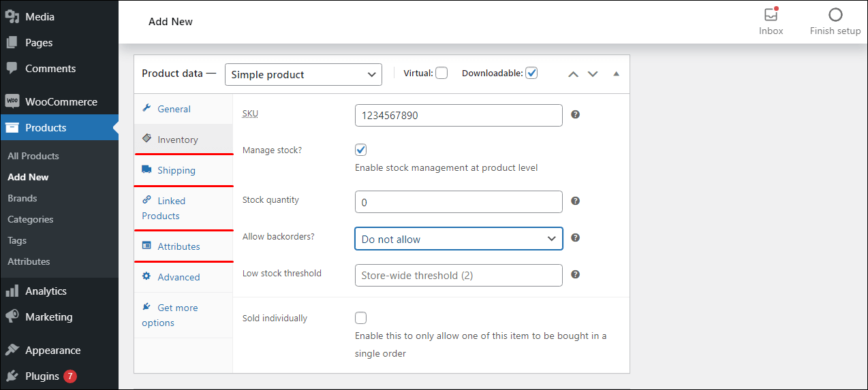Enable the Virtual checkbox

click(441, 73)
